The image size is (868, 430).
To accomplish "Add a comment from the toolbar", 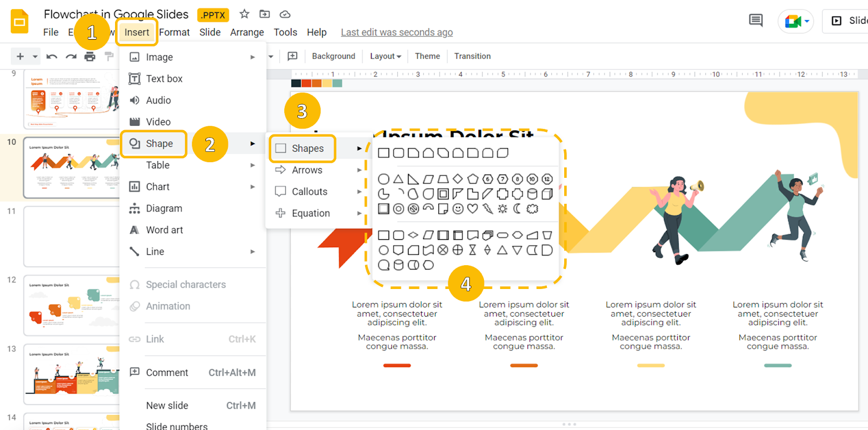I will [292, 56].
